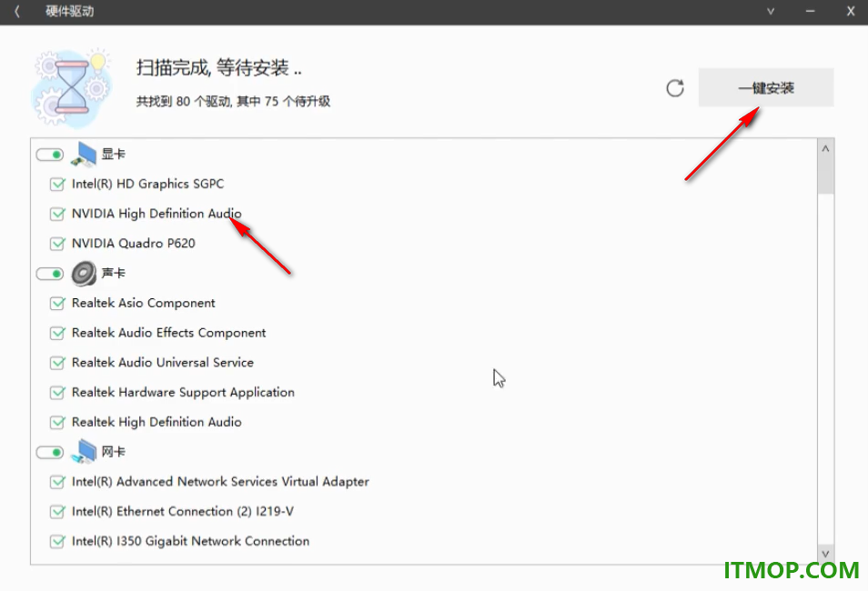Viewport: 868px width, 591px height.
Task: Uncheck NVIDIA High Definition Audio
Action: click(57, 214)
